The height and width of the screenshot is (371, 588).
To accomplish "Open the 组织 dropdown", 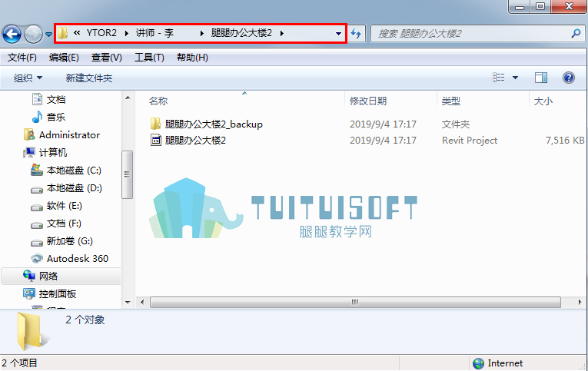I will pos(28,78).
